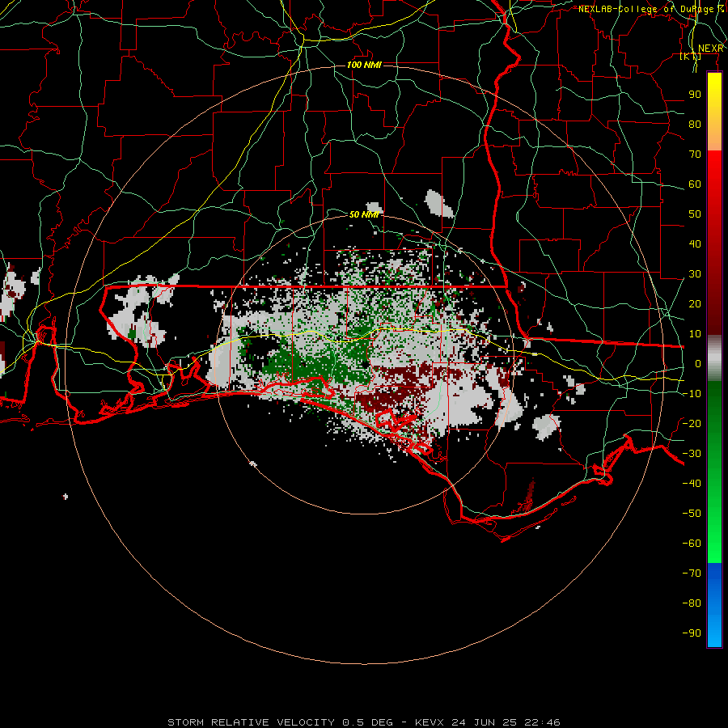Click the 60 value on velocity scale
728x728 pixels.
tap(695, 184)
